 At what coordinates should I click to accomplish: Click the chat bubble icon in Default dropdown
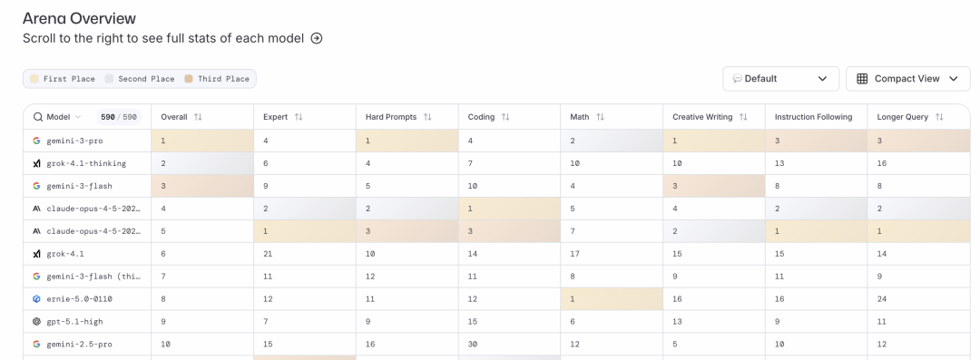(738, 79)
